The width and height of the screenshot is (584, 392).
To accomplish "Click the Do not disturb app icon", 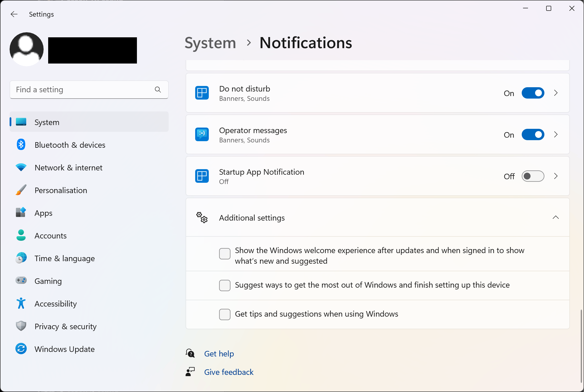I will coord(202,93).
